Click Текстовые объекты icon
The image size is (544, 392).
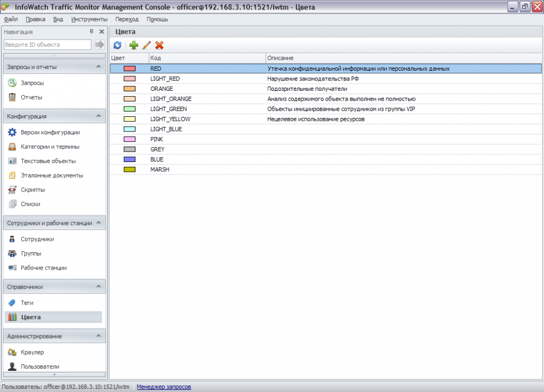click(x=12, y=161)
